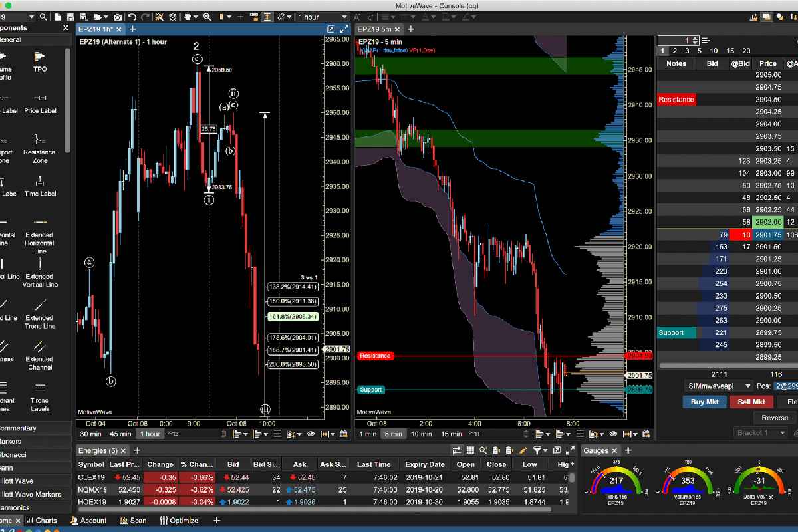The width and height of the screenshot is (798, 532).
Task: Open the Bracket 1 dropdown
Action: (761, 432)
